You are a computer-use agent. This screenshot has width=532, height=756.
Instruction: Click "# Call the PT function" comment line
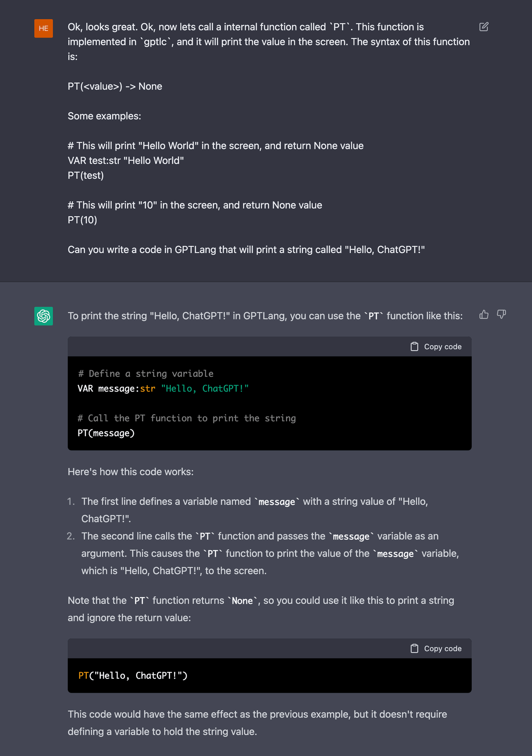coord(187,419)
